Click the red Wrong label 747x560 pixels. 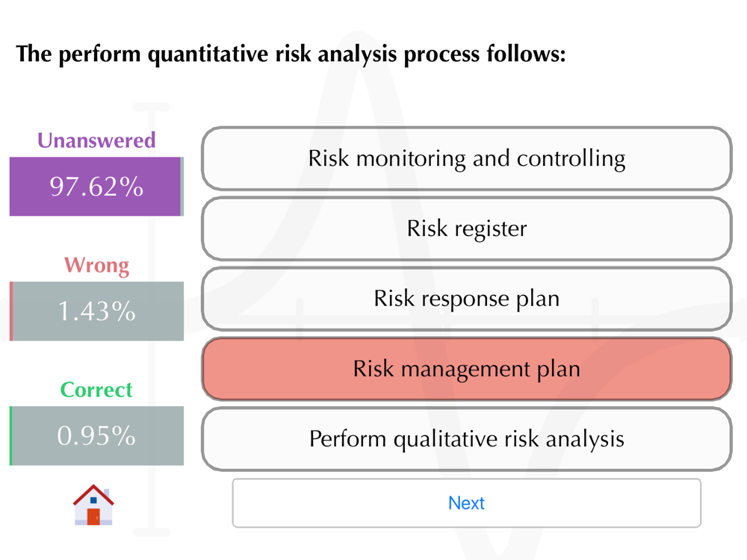(96, 265)
